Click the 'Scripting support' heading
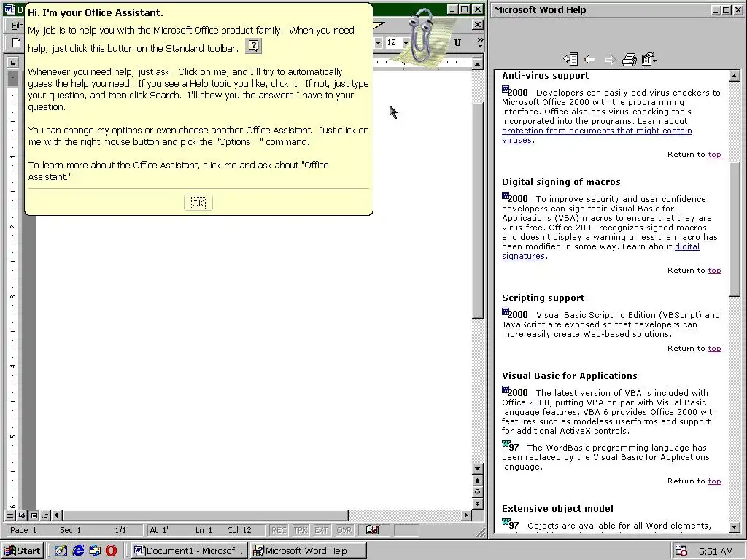The width and height of the screenshot is (747, 560). pos(543,297)
